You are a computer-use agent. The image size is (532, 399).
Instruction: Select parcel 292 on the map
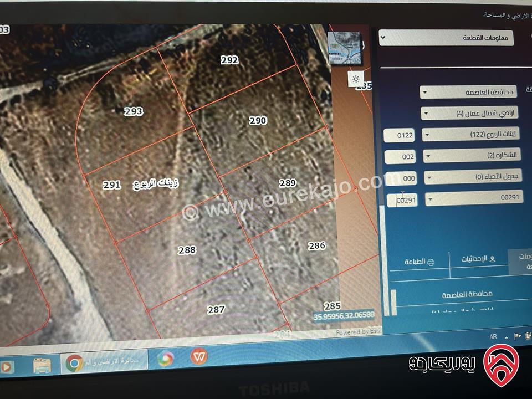click(x=229, y=60)
